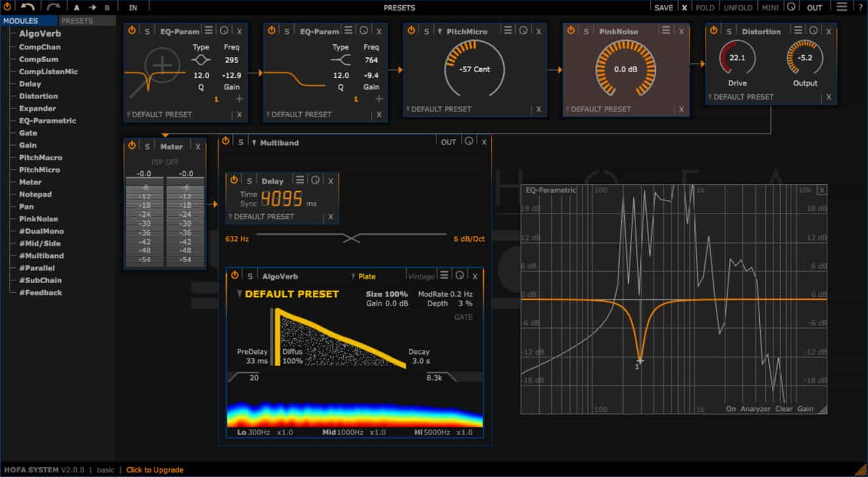The image size is (868, 477).
Task: Click the clock icon next to MINI
Action: [791, 7]
